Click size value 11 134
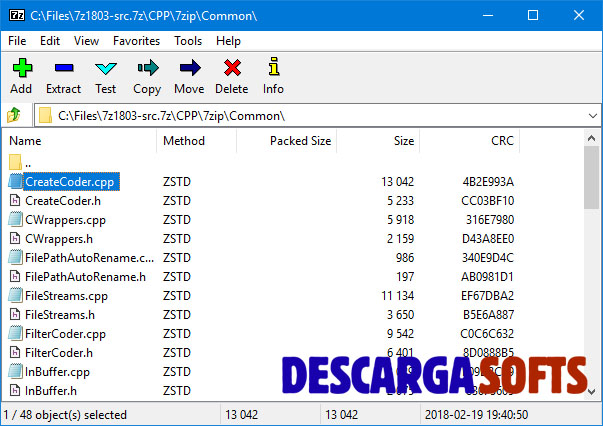Viewport: 603px width, 426px height. point(398,296)
